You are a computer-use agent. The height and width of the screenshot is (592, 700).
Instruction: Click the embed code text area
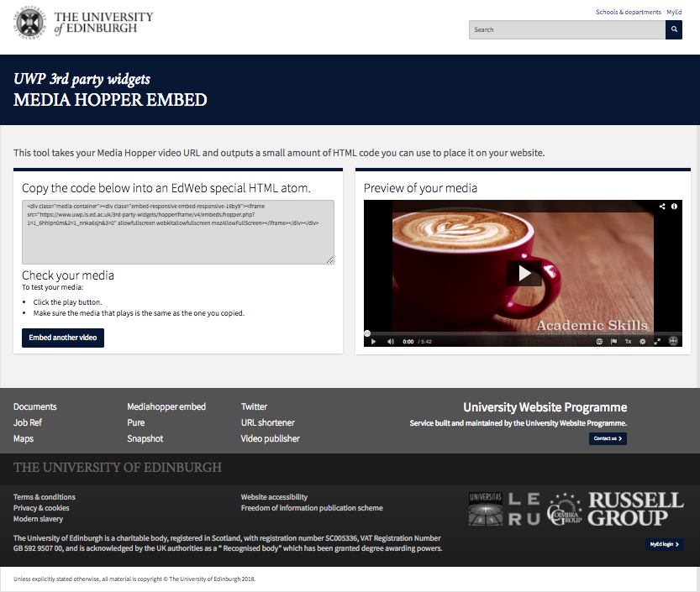(178, 232)
